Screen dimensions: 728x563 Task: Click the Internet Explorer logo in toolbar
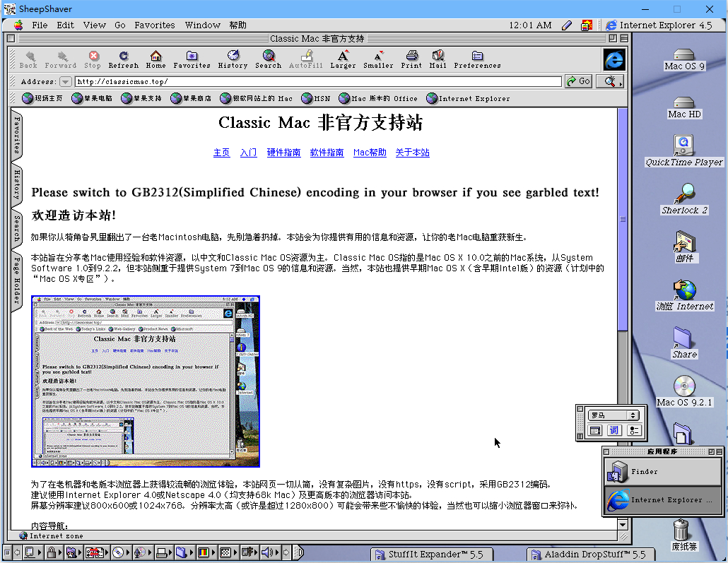tap(613, 59)
